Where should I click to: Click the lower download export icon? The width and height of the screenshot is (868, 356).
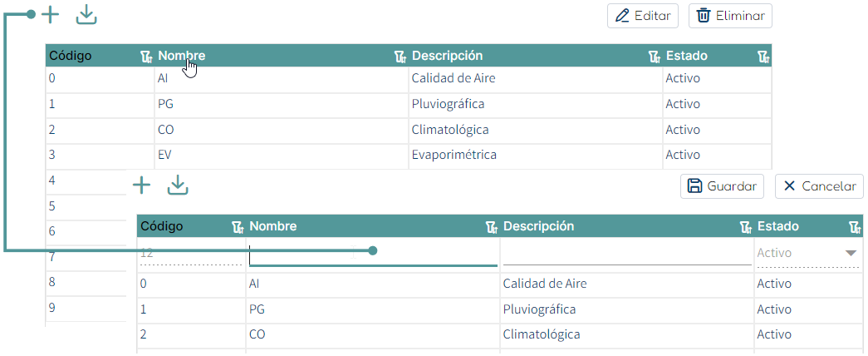(178, 185)
